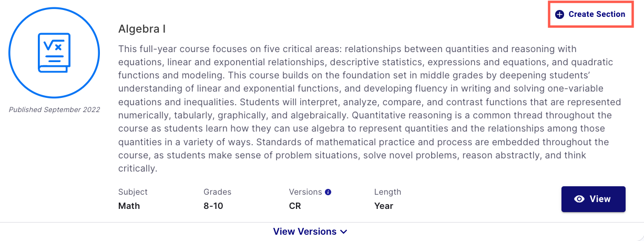
Task: Expand the View Versions chevron
Action: tap(344, 232)
